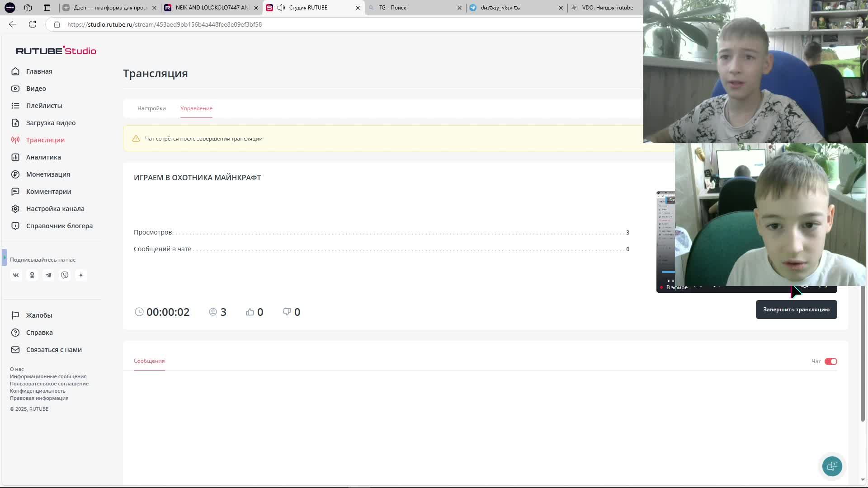The height and width of the screenshot is (488, 868).
Task: Open Монетизация section in sidebar
Action: coord(48,174)
